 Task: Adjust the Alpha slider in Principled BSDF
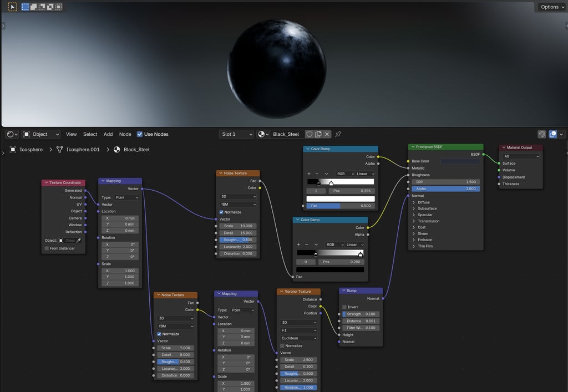(445, 189)
